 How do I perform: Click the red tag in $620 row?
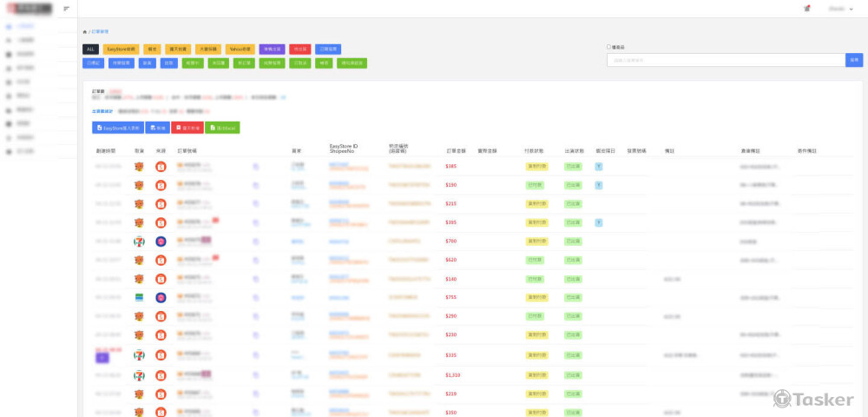tap(216, 257)
